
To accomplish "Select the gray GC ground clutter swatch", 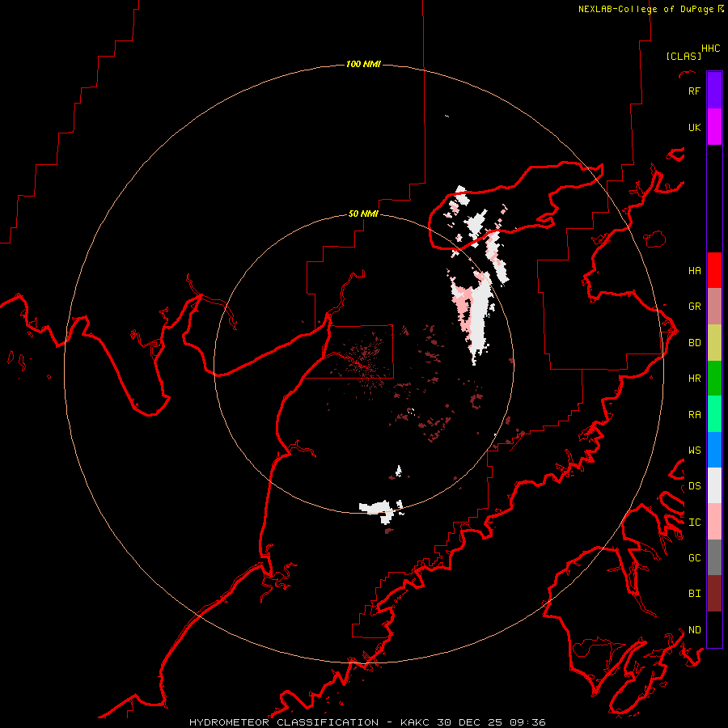I will coord(714,557).
